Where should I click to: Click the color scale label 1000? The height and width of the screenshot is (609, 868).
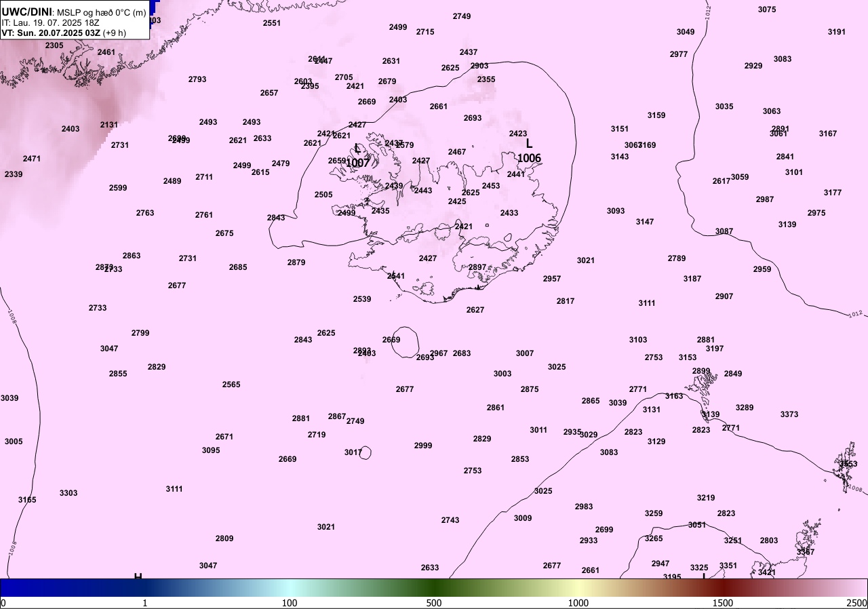point(578,603)
